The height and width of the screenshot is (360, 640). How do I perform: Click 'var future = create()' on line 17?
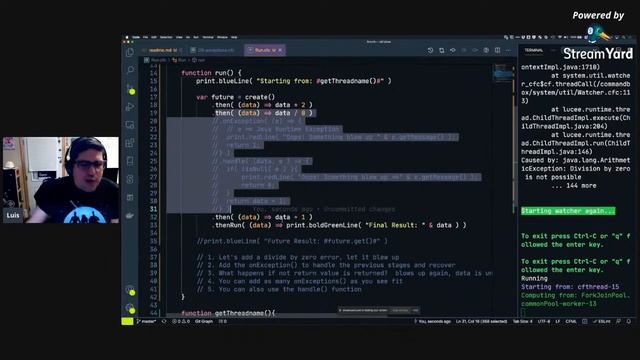click(x=236, y=97)
